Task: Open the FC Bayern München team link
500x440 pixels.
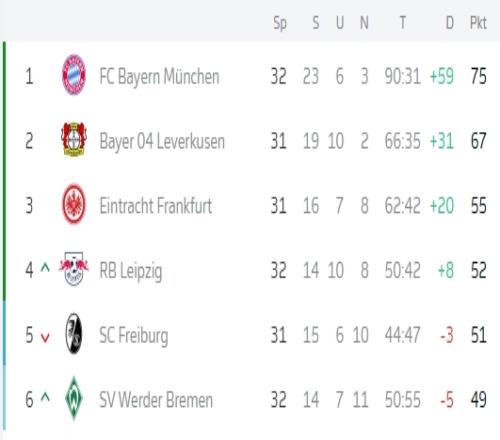Action: tap(159, 77)
